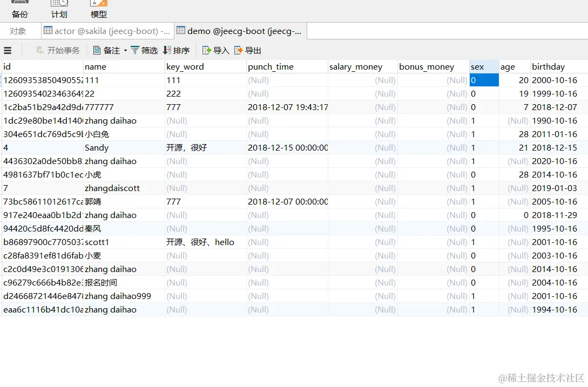
Task: Select age cell 19
Action: coord(515,94)
